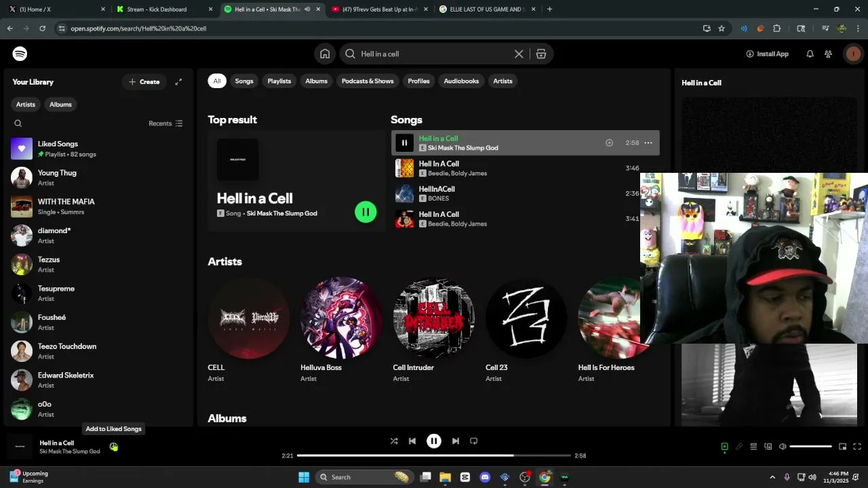
Task: Open Liked Songs playlist
Action: tap(98, 148)
